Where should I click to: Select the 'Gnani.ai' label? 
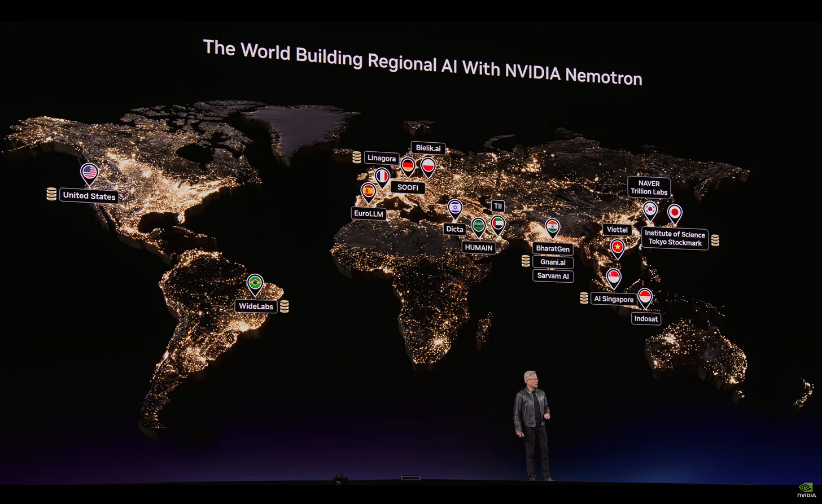click(x=553, y=262)
